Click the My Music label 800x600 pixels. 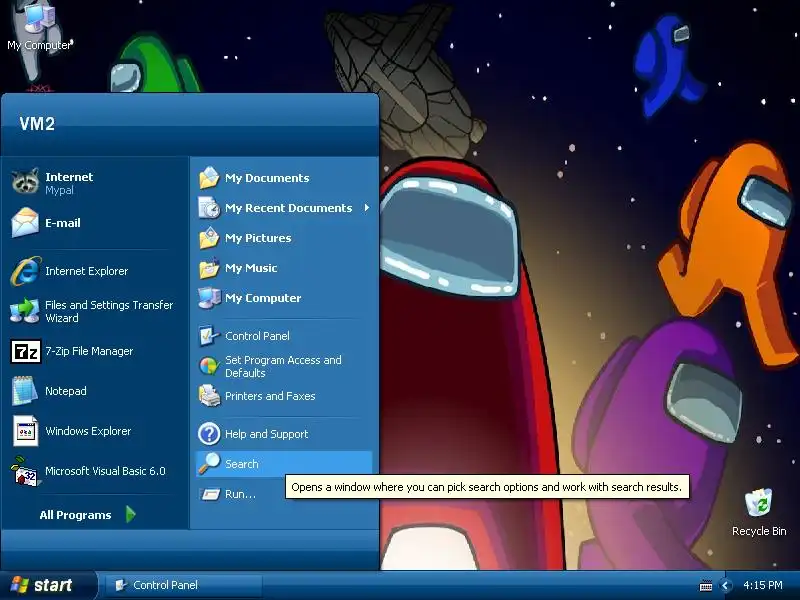pos(252,268)
